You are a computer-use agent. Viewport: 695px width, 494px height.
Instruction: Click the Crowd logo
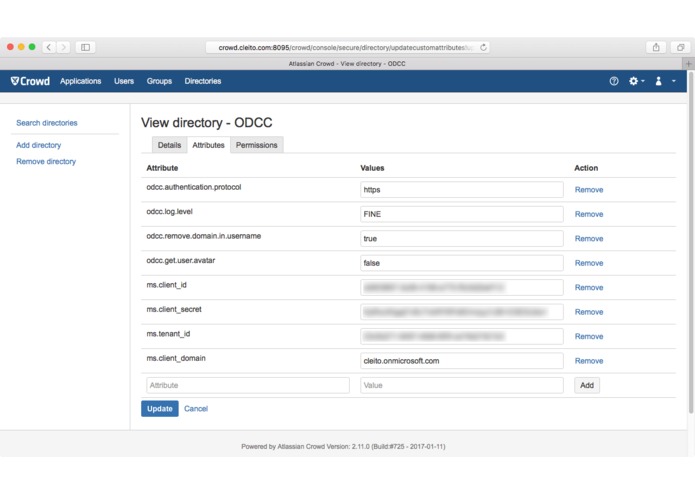coord(30,81)
